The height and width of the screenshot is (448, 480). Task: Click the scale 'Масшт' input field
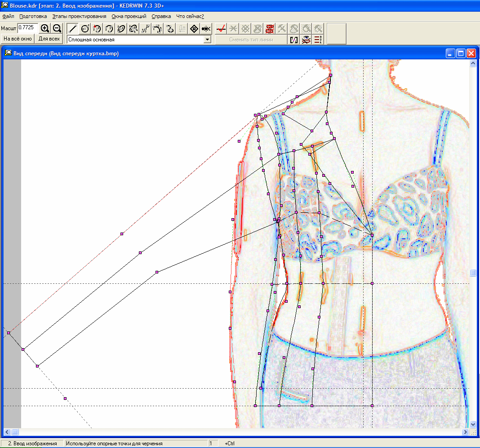[27, 27]
